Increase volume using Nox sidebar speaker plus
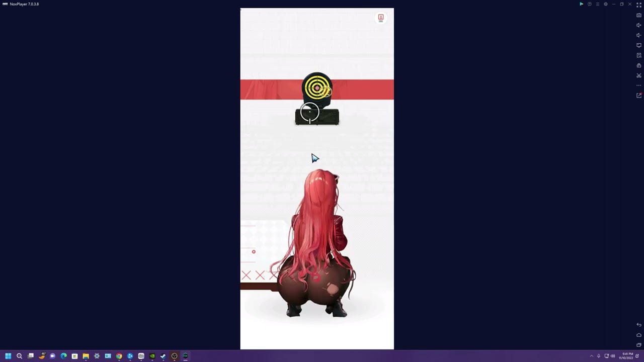Image resolution: width=644 pixels, height=362 pixels. click(639, 25)
